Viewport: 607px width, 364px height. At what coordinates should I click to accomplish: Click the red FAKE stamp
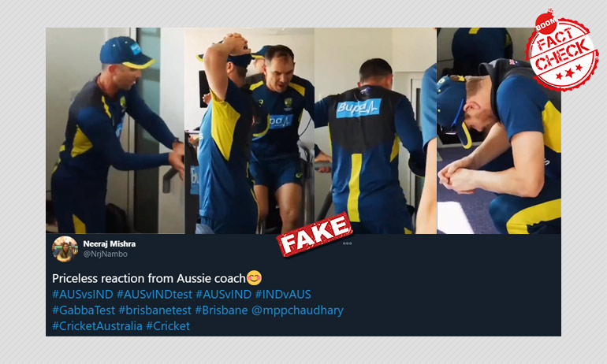(x=315, y=234)
